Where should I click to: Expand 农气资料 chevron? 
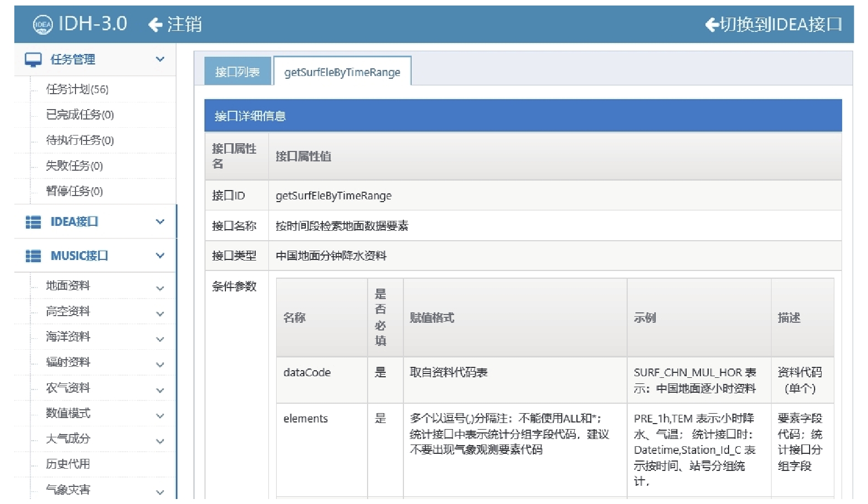tap(160, 391)
